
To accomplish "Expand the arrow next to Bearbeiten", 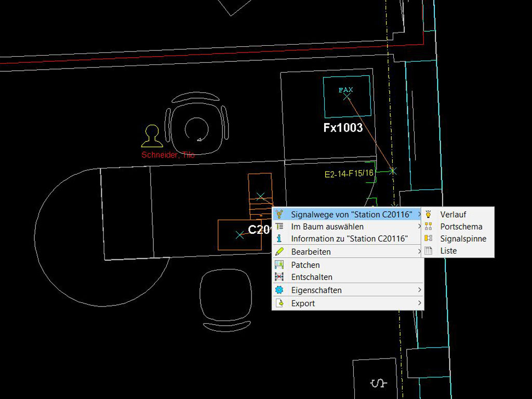I will (x=420, y=251).
